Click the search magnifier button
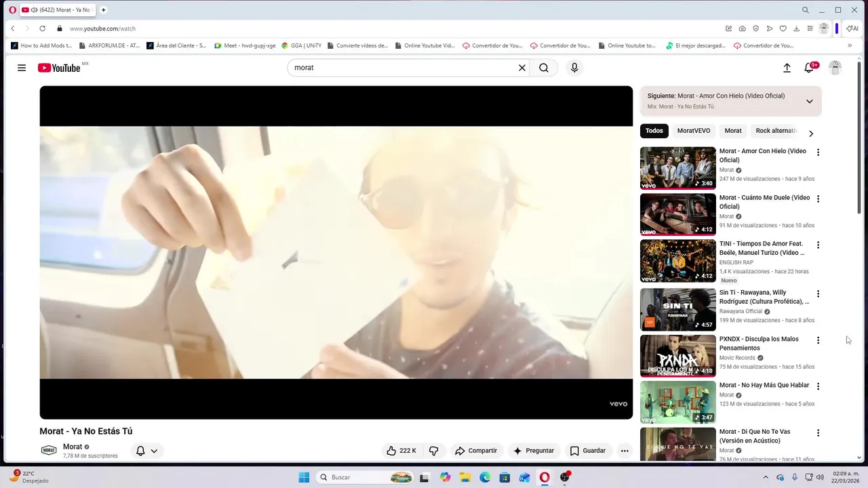 click(544, 68)
